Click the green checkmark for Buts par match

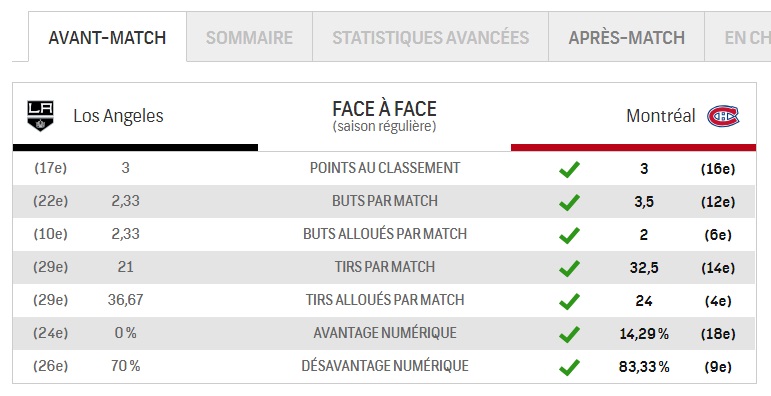569,202
